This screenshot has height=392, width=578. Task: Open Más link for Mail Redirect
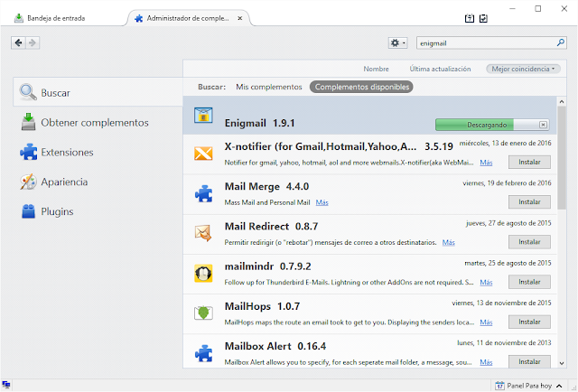coord(448,242)
